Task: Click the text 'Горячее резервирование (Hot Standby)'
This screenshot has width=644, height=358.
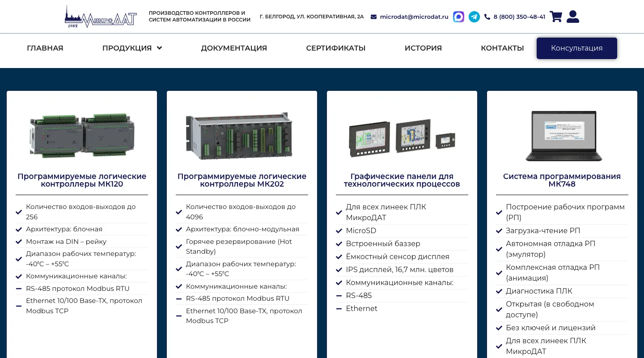Action: click(x=239, y=247)
